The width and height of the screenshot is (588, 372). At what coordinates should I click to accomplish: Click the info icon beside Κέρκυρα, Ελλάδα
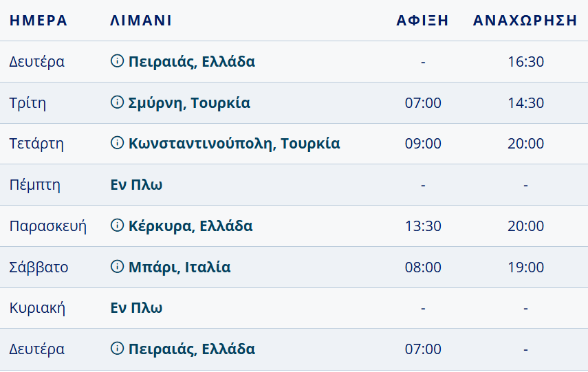pyautogui.click(x=117, y=226)
